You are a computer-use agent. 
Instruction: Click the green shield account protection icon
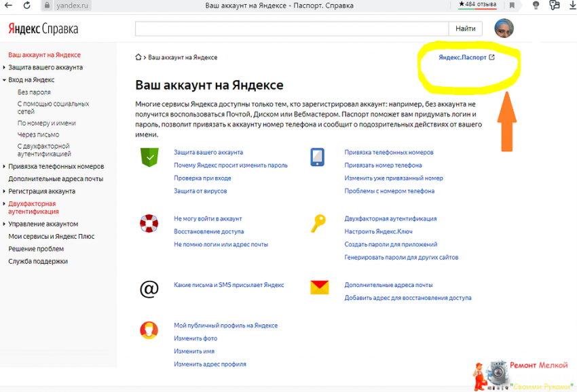click(149, 157)
